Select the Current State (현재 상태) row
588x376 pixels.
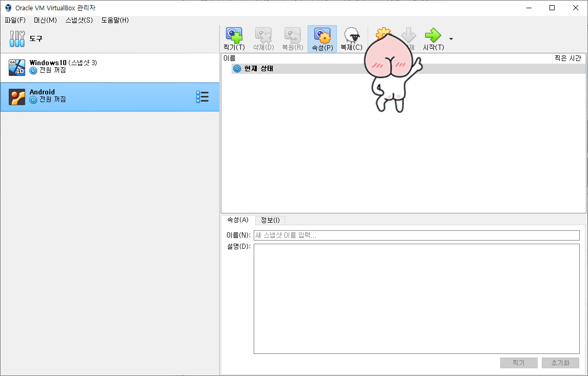pos(408,69)
